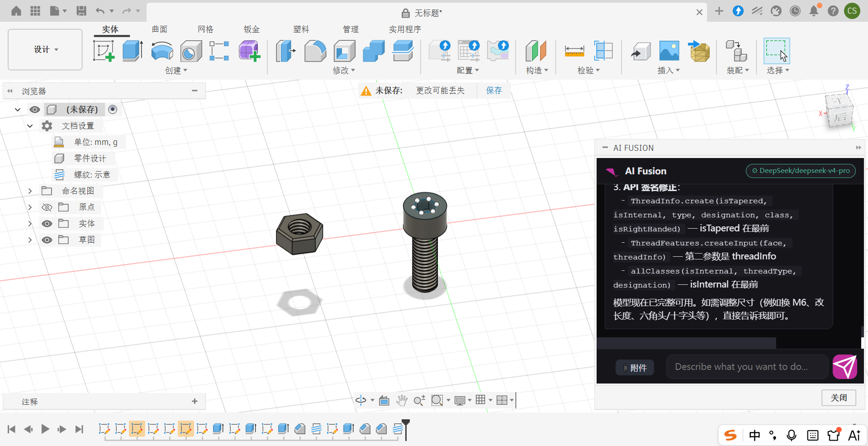868x446 pixels.
Task: Toggle the IME punctuation mode
Action: 773,436
